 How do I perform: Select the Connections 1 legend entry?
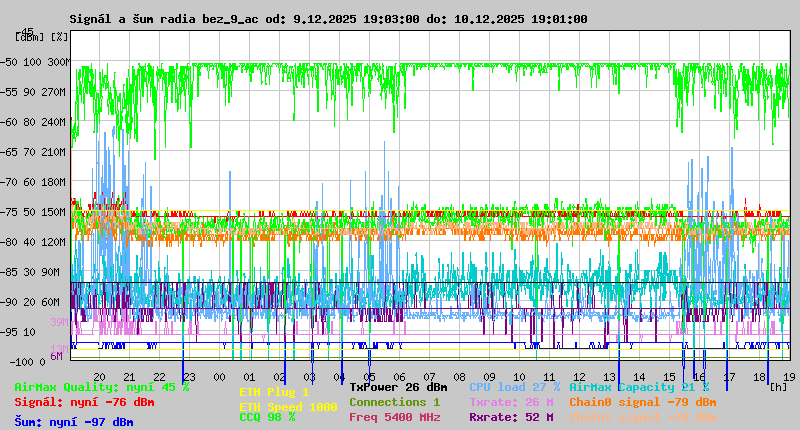(x=394, y=402)
